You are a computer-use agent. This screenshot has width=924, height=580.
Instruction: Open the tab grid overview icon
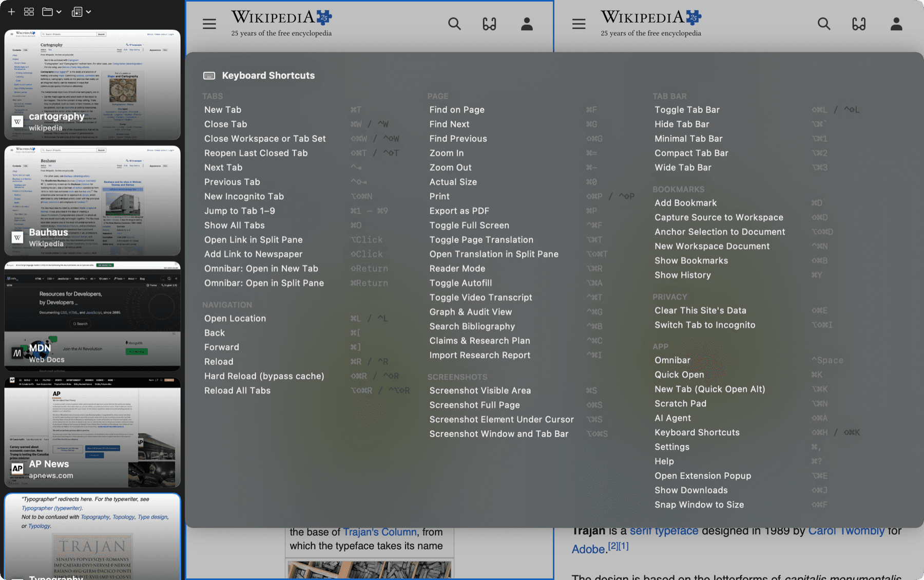point(29,11)
